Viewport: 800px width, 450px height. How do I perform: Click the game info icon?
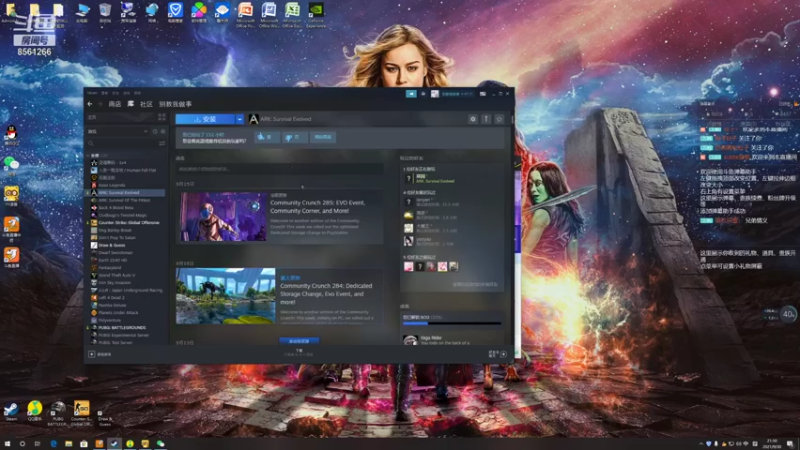(x=486, y=119)
